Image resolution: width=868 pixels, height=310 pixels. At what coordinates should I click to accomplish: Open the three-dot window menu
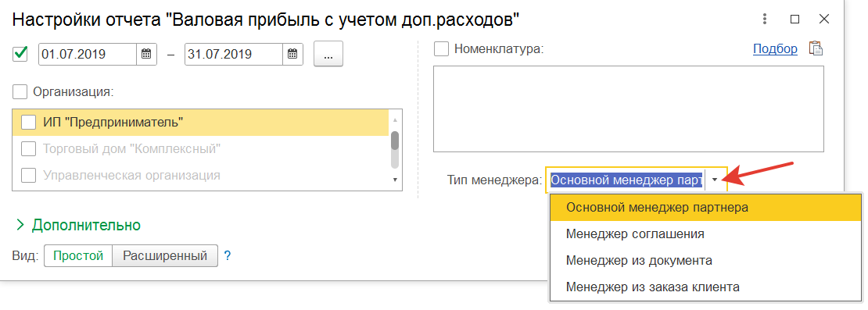coord(765,19)
